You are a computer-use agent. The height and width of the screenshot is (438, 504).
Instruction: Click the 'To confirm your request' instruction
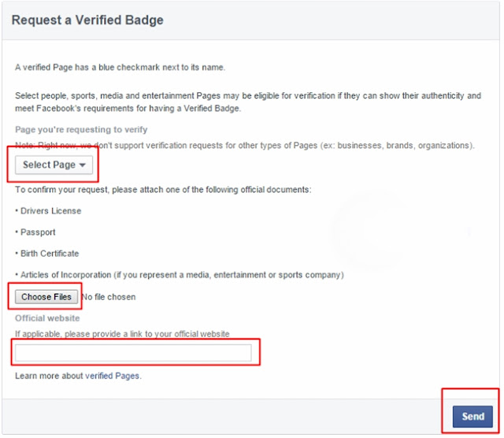click(x=163, y=190)
